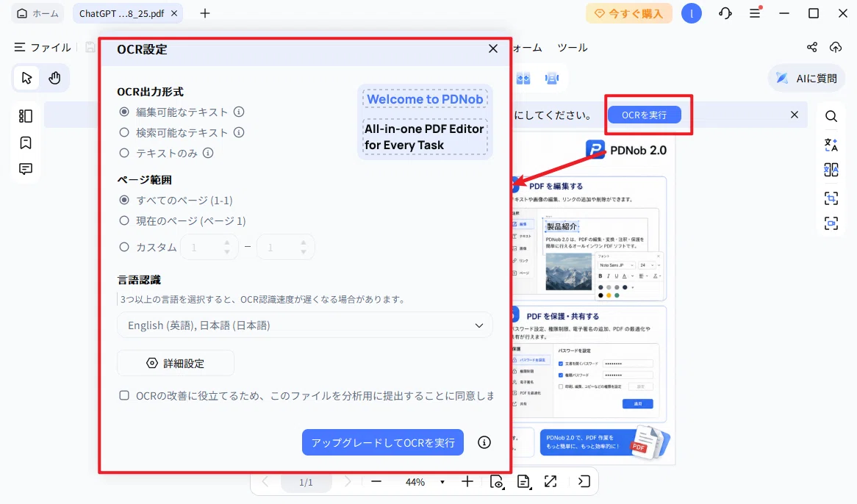Click the 44% zoom value
This screenshot has width=857, height=504.
pos(415,482)
